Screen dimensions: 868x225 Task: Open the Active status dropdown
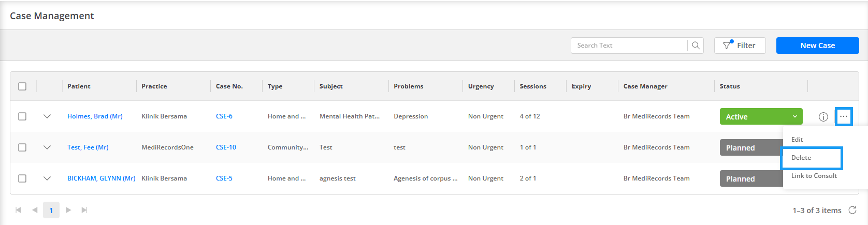point(761,116)
